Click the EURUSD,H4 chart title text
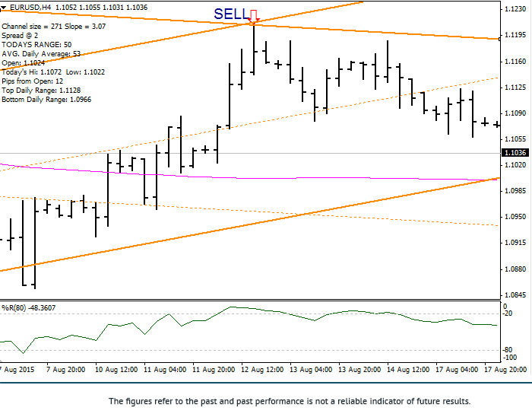532x420 pixels. pyautogui.click(x=30, y=7)
